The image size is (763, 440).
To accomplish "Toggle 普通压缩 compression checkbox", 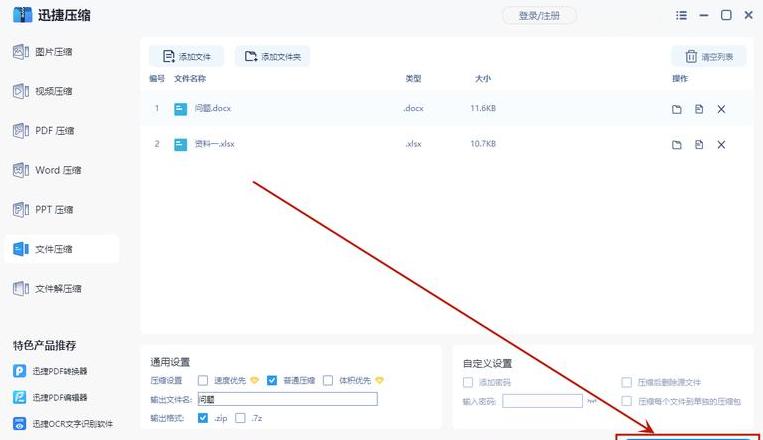I will click(x=272, y=380).
